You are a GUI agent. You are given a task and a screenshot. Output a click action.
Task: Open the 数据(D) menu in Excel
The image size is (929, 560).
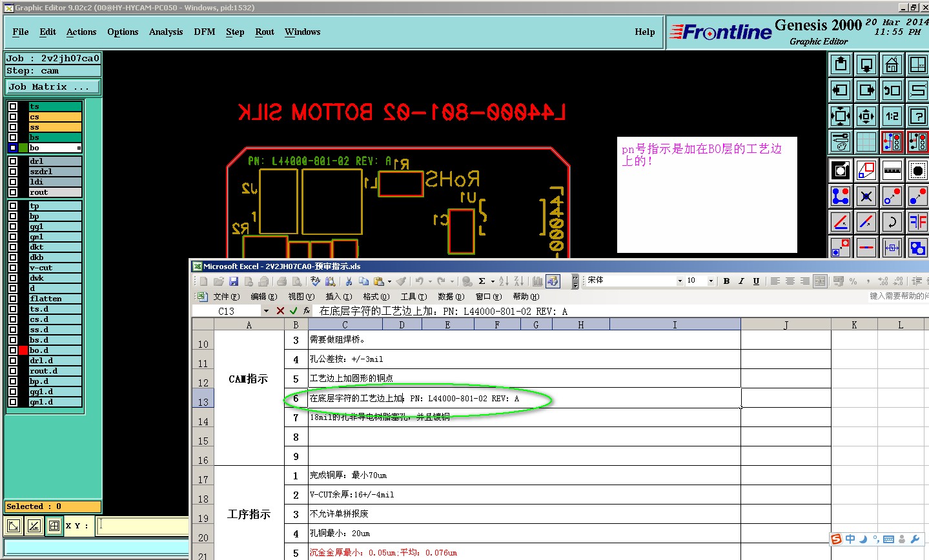point(451,297)
